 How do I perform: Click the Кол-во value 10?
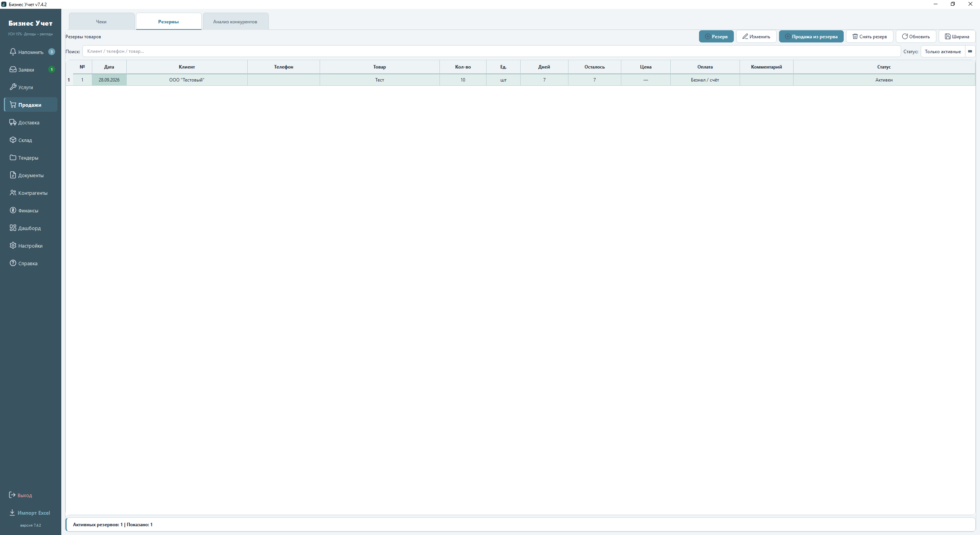tap(463, 80)
